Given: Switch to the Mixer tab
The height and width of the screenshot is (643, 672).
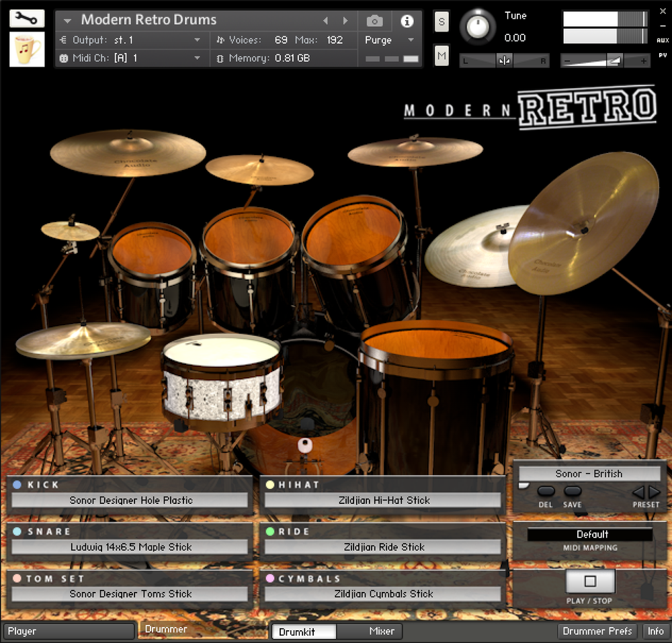Looking at the screenshot, I should pos(369,631).
